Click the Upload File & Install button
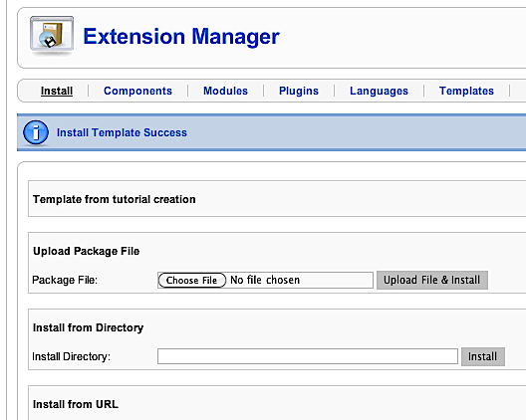Image resolution: width=526 pixels, height=420 pixels. pyautogui.click(x=432, y=280)
